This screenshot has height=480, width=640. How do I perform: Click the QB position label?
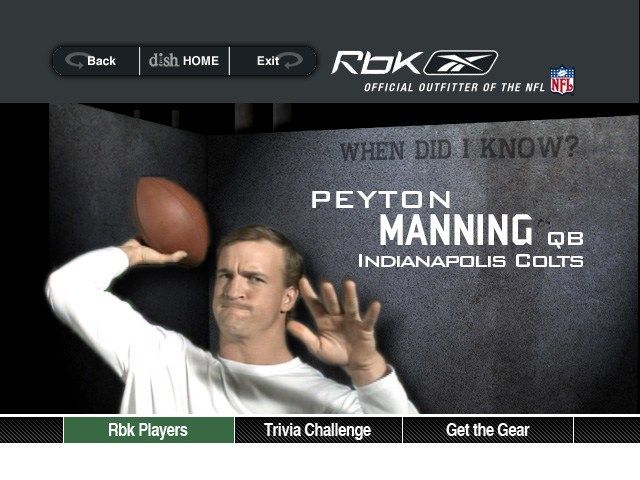[x=565, y=238]
